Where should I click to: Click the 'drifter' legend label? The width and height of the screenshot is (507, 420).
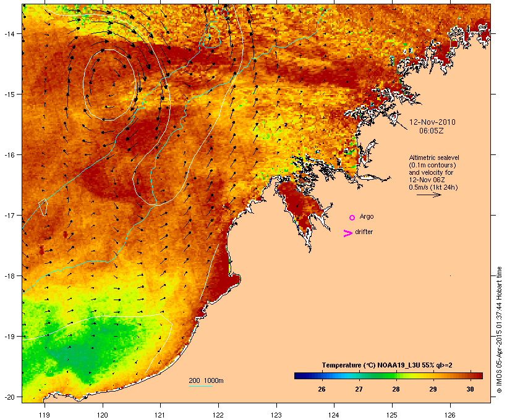(364, 232)
